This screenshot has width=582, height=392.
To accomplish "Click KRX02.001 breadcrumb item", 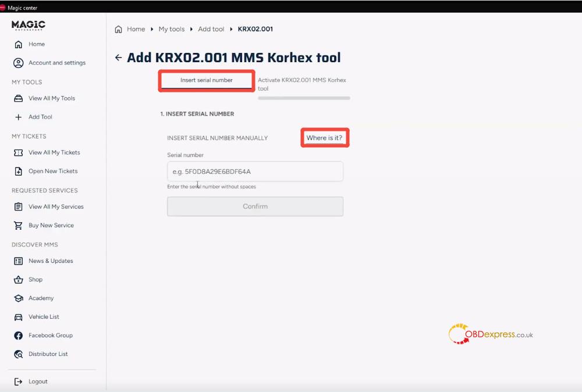I will pyautogui.click(x=255, y=29).
